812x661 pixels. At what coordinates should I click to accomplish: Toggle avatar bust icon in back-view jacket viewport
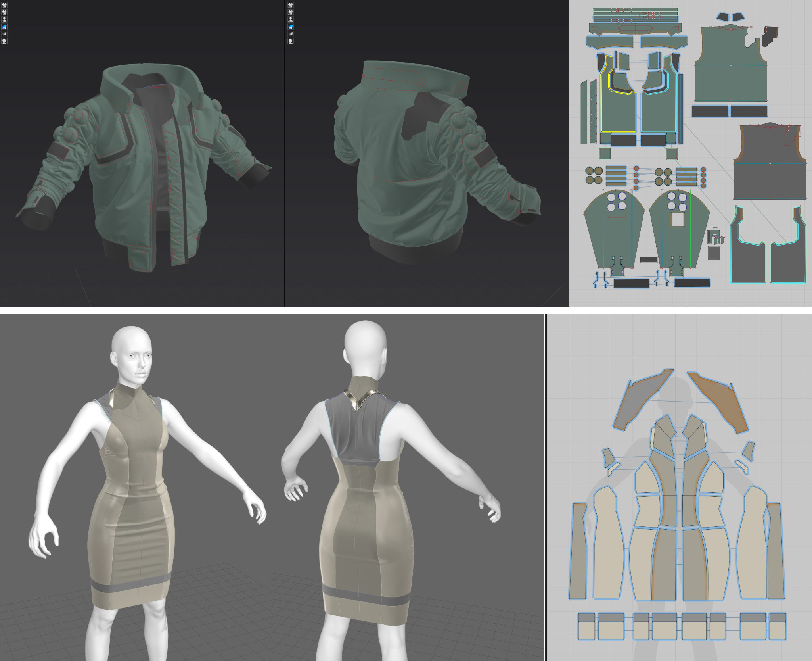(x=291, y=19)
